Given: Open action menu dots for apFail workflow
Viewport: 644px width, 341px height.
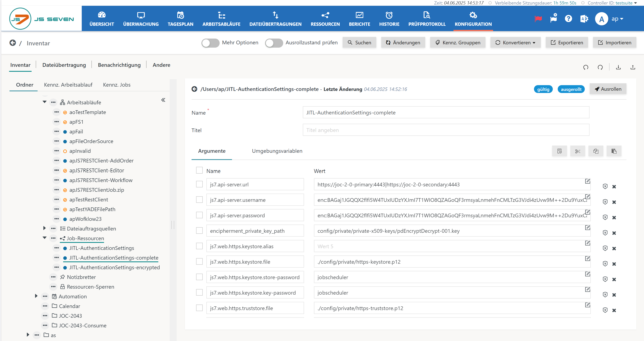Looking at the screenshot, I should point(57,131).
